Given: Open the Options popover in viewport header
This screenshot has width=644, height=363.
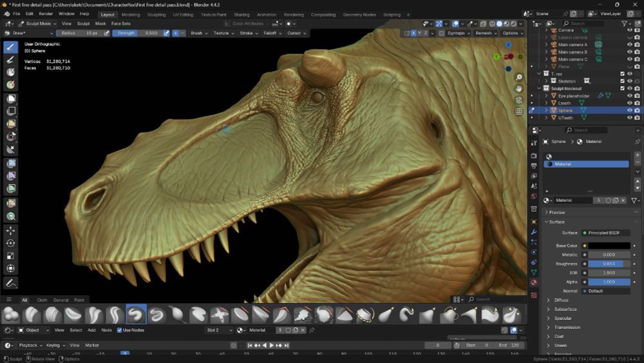Looking at the screenshot, I should (x=512, y=34).
